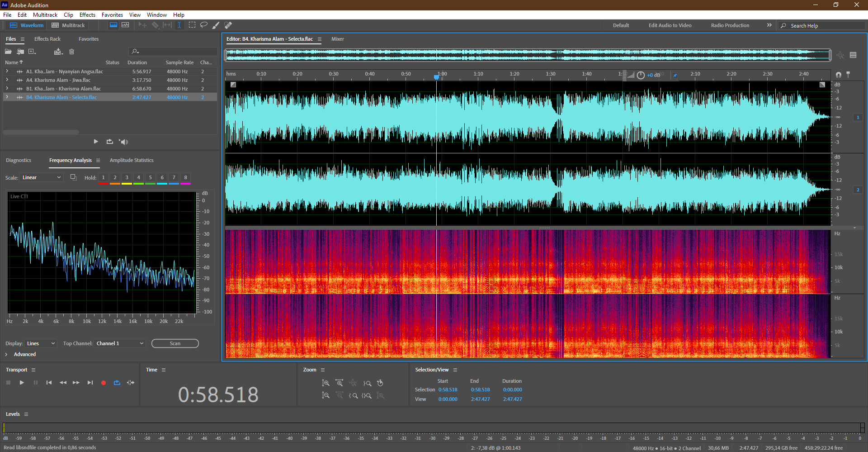Image resolution: width=868 pixels, height=452 pixels.
Task: Click the Import File icon in Files panel
Action: [20, 52]
